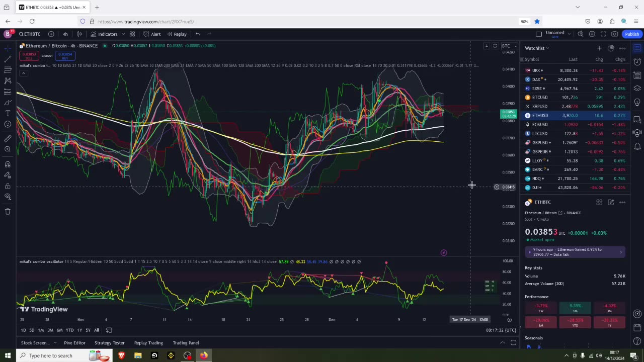Set the date range to 1M
This screenshot has width=644, height=362.
pyautogui.click(x=41, y=330)
